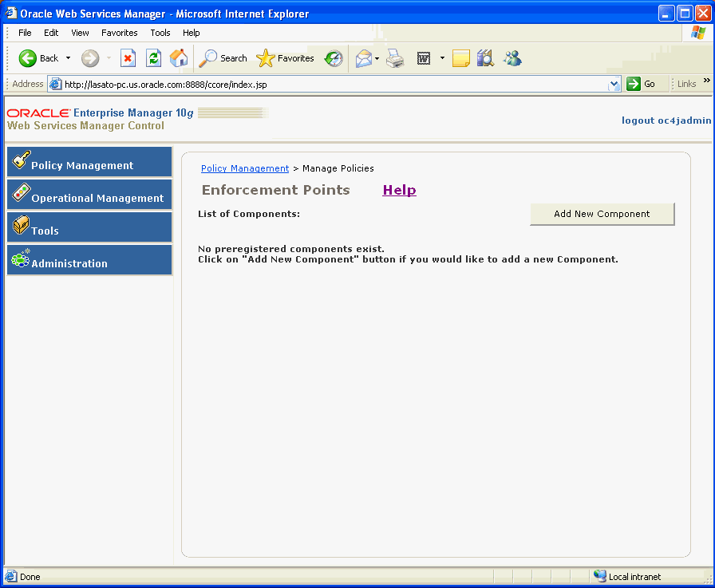Viewport: 715px width, 588px height.
Task: Click the Administration people icon
Action: (21, 258)
